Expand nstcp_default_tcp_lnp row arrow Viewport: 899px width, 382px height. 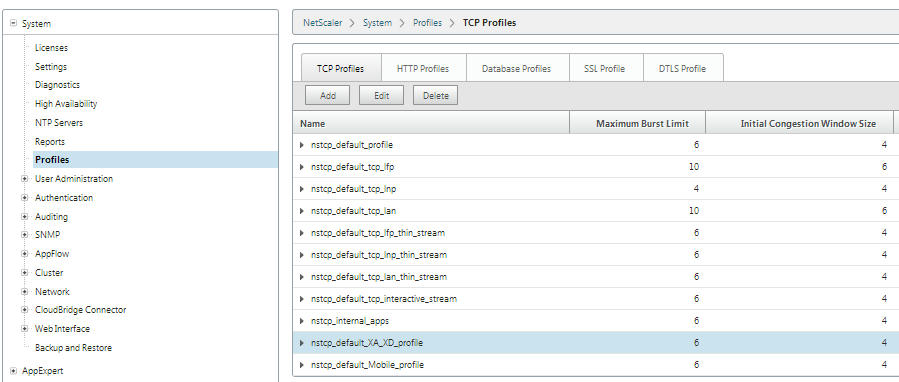coord(302,189)
